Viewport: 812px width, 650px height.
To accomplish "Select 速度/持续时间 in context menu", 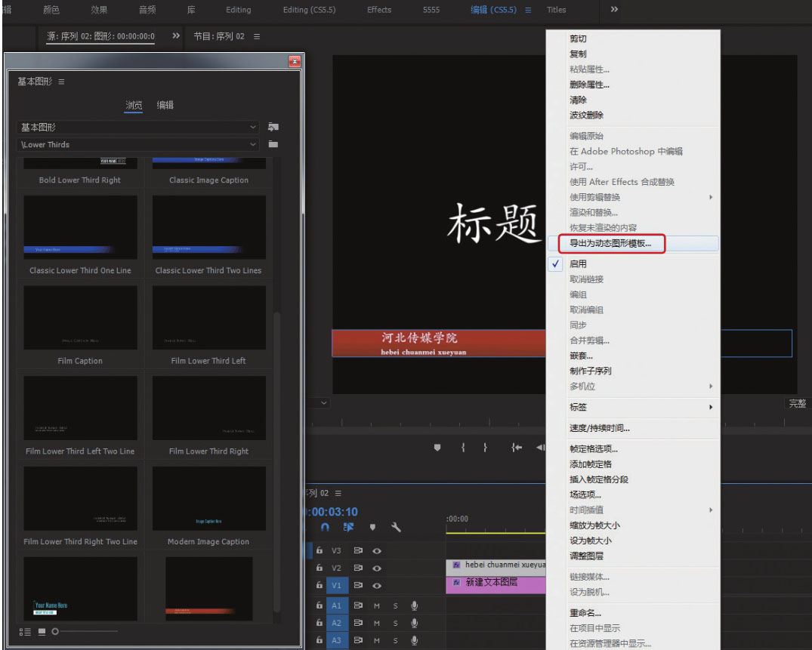I will point(599,429).
